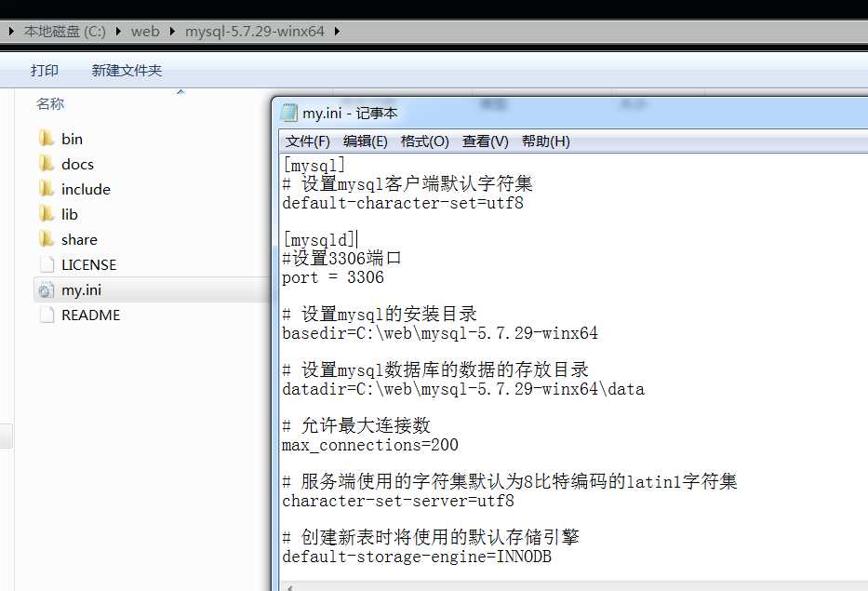This screenshot has width=868, height=591.
Task: Open the 文件(F) menu in Notepad
Action: (x=307, y=141)
